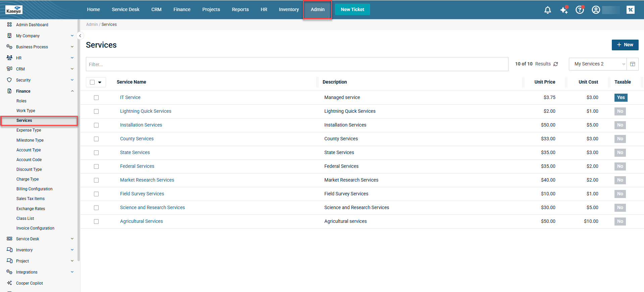Click the refresh results icon
The width and height of the screenshot is (644, 292).
coord(556,64)
